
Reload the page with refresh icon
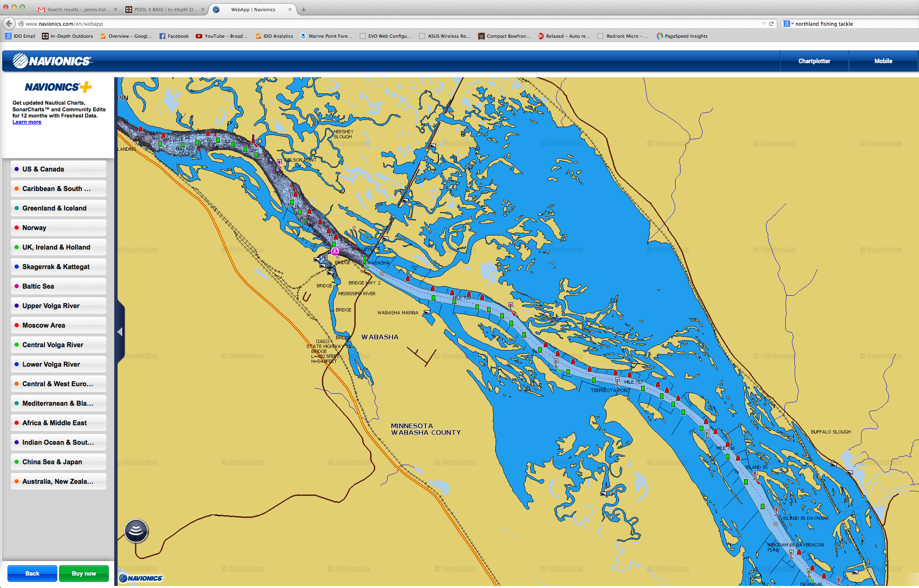tap(771, 24)
